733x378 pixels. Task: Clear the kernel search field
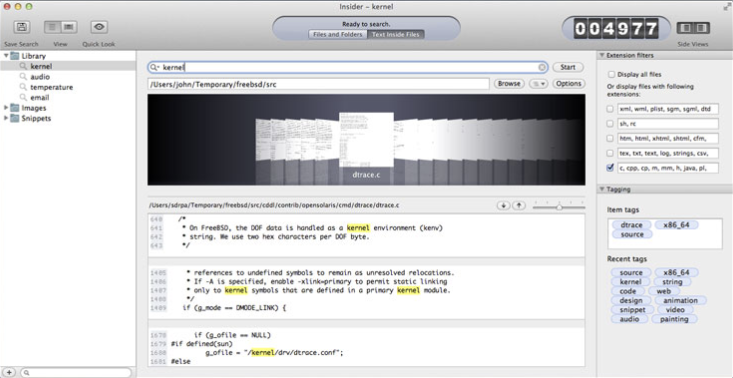point(542,67)
